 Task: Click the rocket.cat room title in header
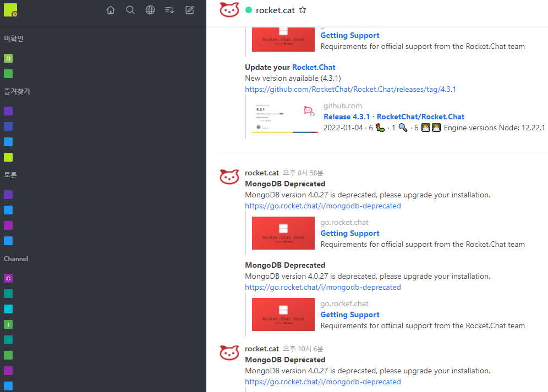click(276, 10)
